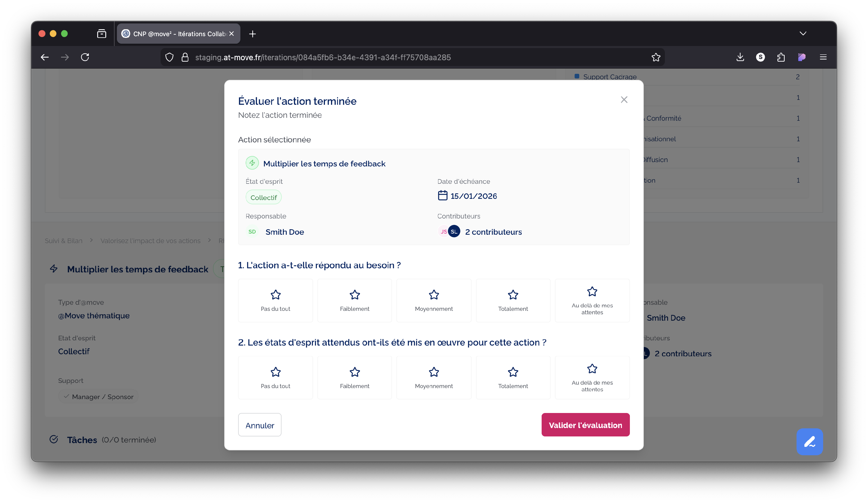Open browser extensions puzzle icon

click(781, 57)
